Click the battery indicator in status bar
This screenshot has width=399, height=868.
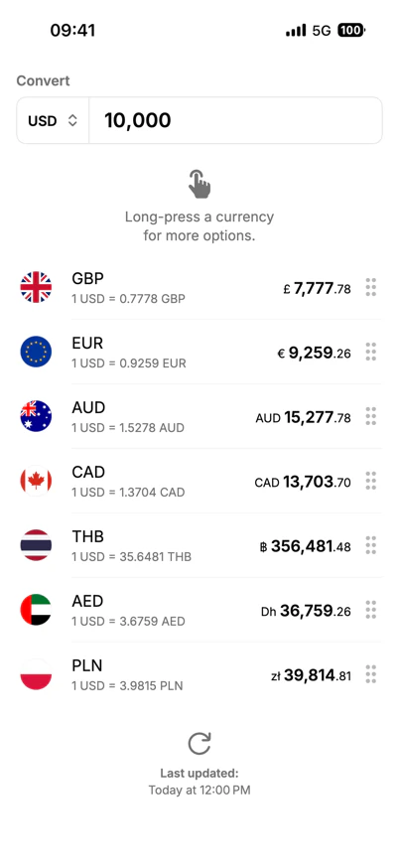(x=350, y=31)
